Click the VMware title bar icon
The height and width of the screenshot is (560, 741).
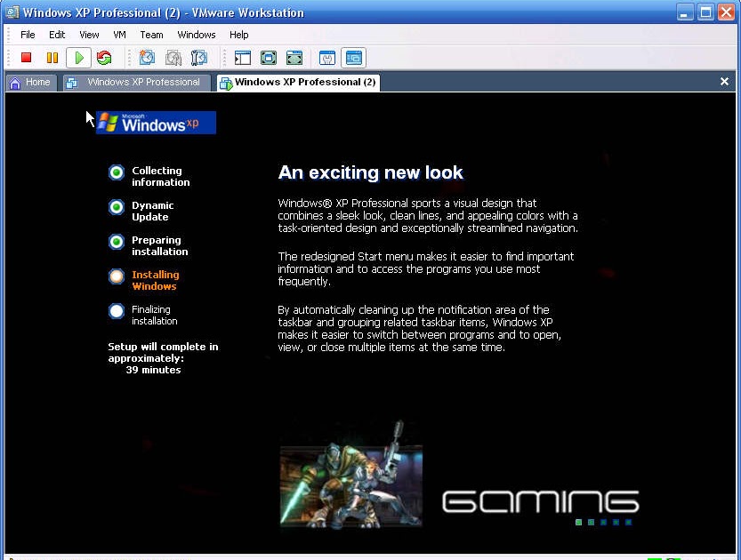click(12, 12)
